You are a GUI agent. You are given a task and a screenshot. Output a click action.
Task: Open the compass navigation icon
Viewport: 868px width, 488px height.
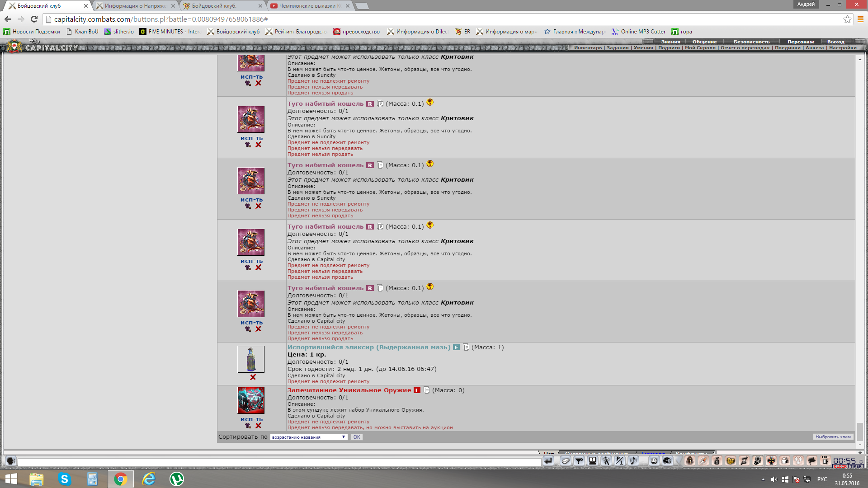point(703,461)
